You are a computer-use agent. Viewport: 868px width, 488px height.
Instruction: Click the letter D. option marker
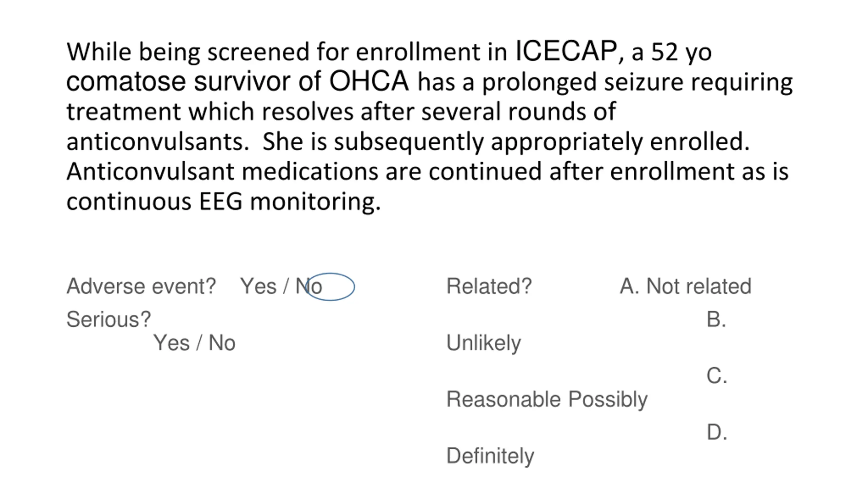coord(717,433)
